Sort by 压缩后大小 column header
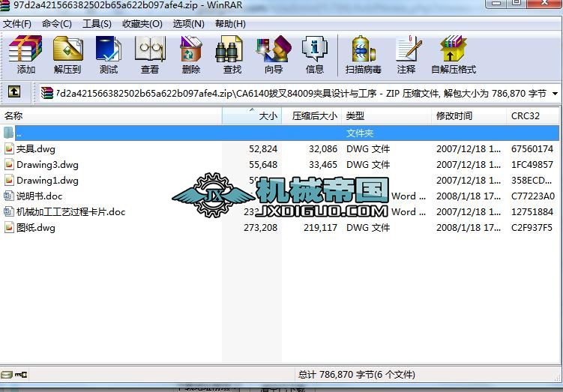The width and height of the screenshot is (563, 392). pos(312,115)
